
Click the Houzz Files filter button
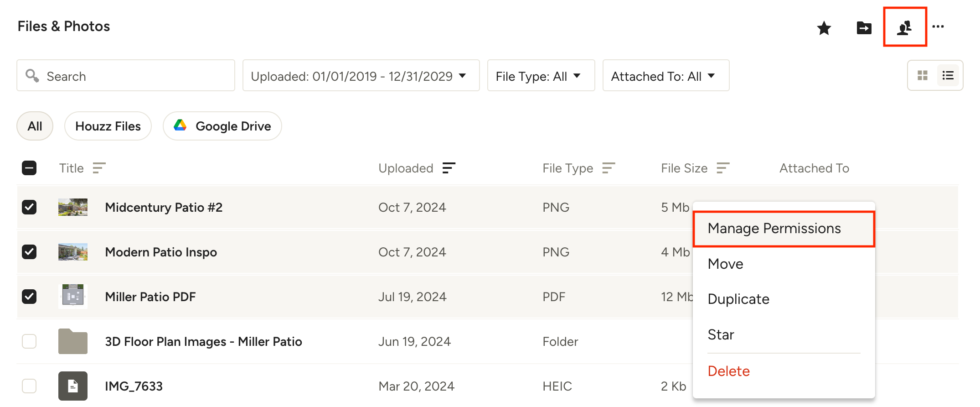pyautogui.click(x=108, y=126)
